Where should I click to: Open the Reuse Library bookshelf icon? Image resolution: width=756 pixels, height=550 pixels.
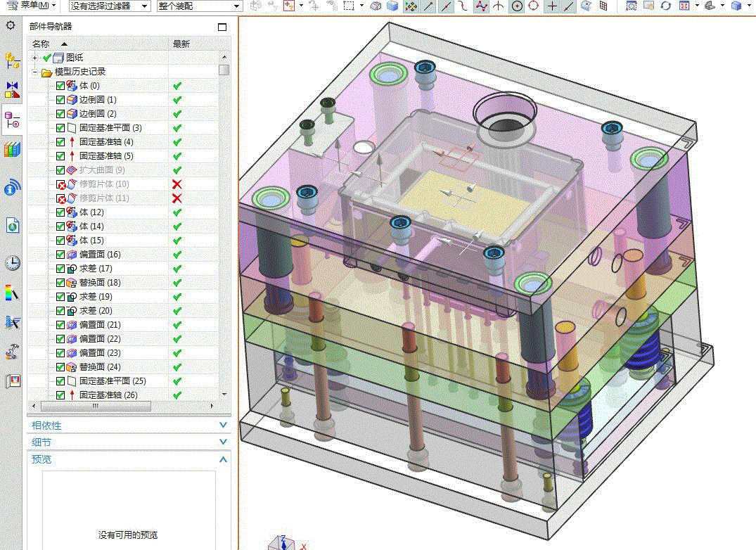pyautogui.click(x=13, y=149)
